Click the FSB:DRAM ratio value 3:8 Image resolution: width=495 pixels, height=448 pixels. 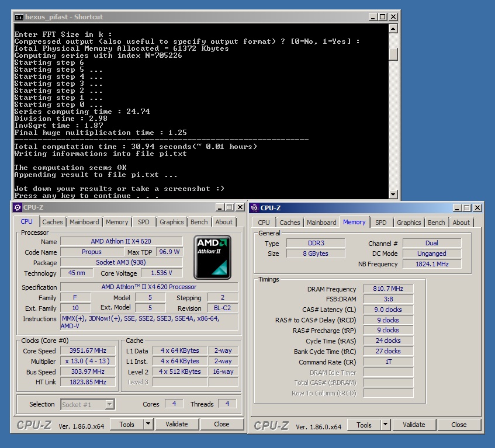point(388,299)
